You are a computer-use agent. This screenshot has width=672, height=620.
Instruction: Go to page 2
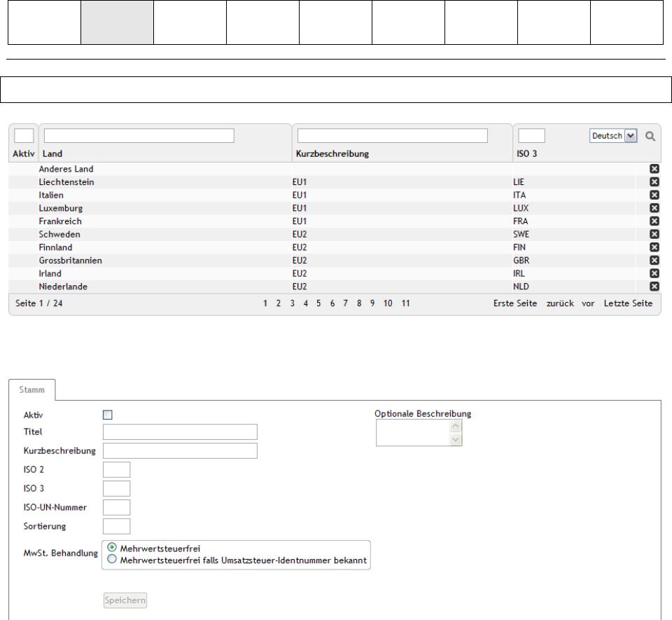279,303
